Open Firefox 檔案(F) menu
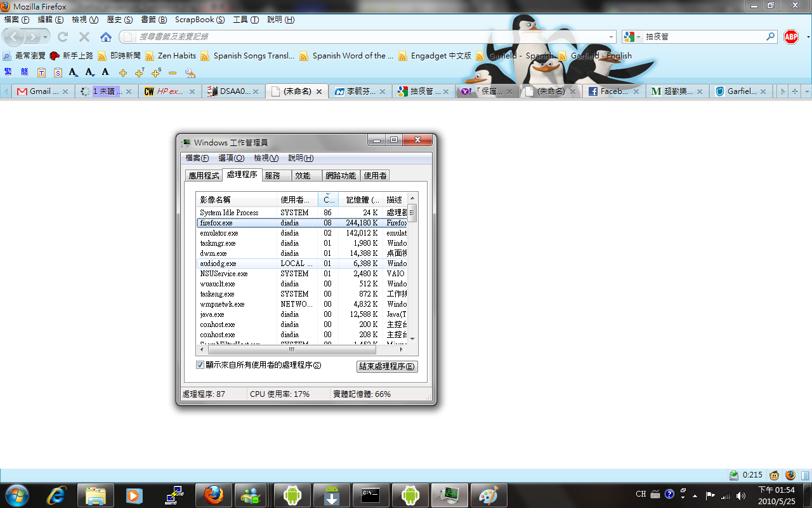 (17, 20)
